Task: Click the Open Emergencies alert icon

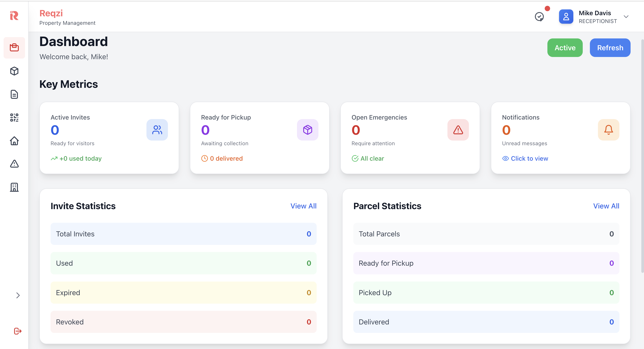Action: tap(458, 130)
